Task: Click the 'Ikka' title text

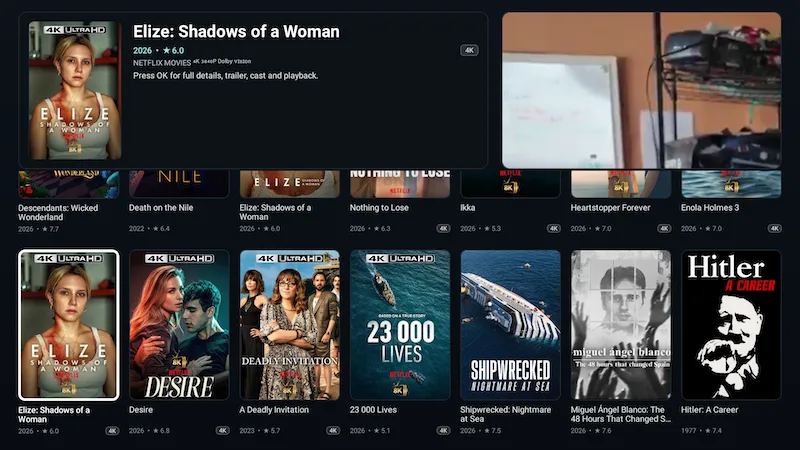Action: pos(467,208)
